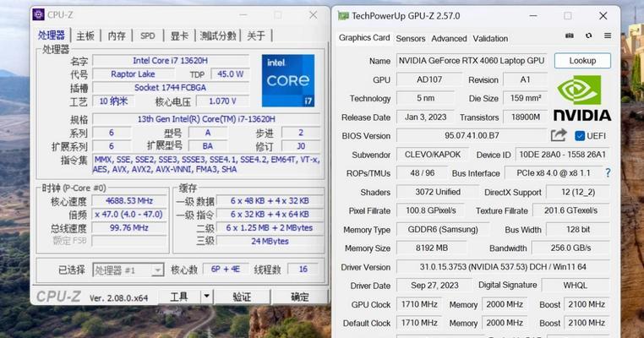Click the 确定 button
The image size is (644, 338).
[x=300, y=297]
